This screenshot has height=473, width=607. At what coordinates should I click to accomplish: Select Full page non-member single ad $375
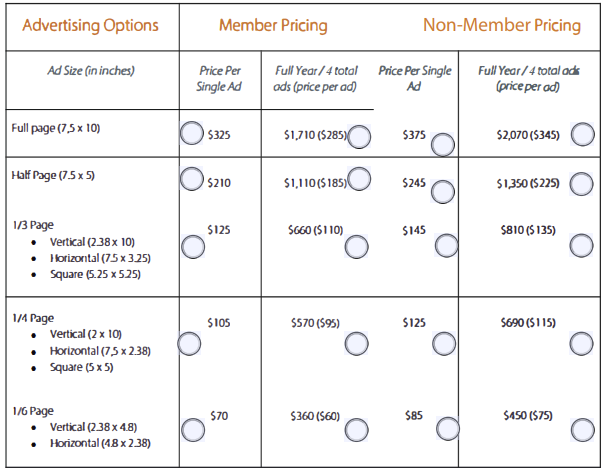pyautogui.click(x=444, y=143)
